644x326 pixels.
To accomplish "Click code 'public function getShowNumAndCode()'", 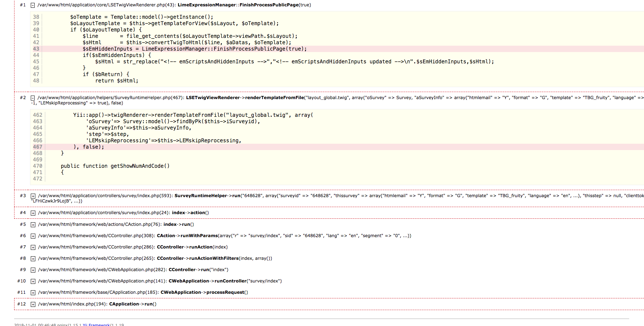I will click(115, 166).
